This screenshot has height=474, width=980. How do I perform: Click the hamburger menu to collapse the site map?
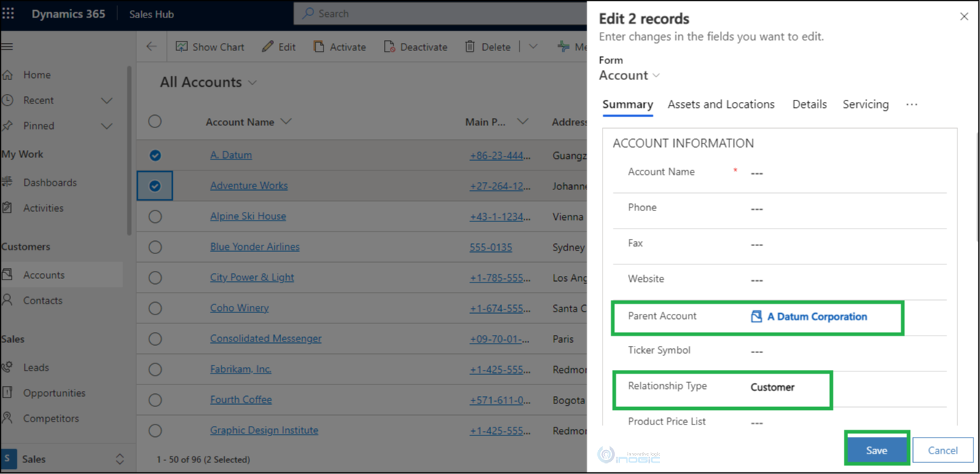7,47
